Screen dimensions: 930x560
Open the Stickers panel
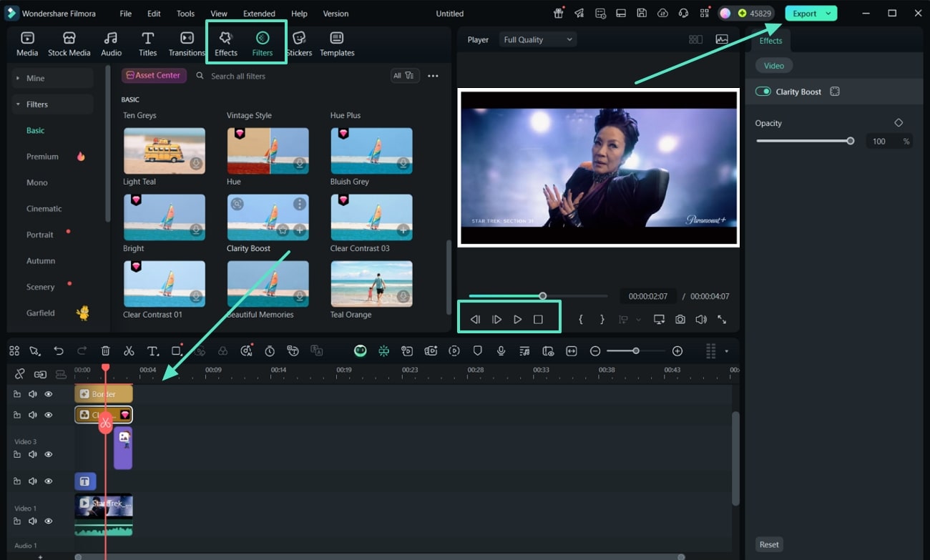tap(299, 44)
